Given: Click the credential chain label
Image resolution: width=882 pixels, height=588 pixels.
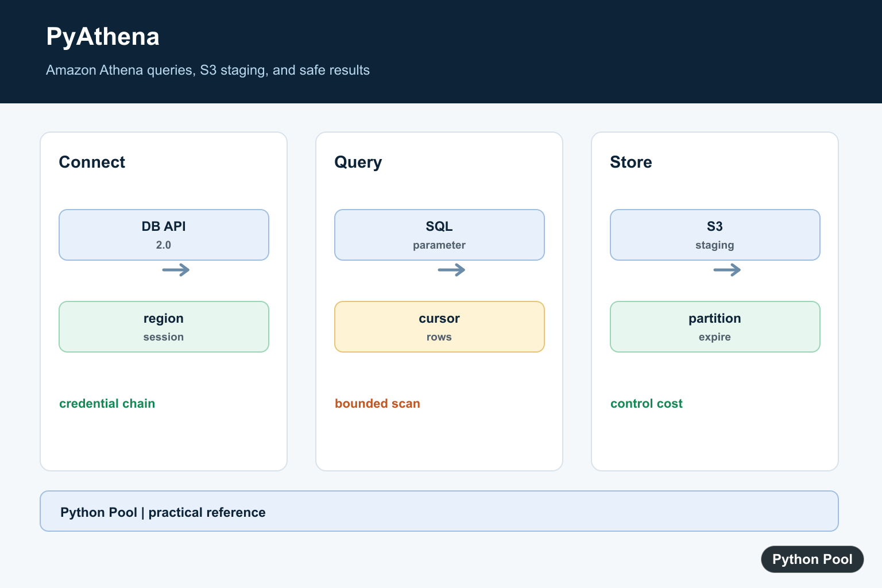Looking at the screenshot, I should 107,404.
